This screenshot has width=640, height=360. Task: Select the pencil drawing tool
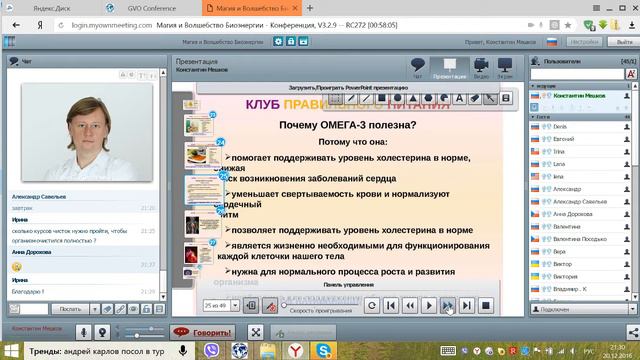pyautogui.click(x=351, y=98)
